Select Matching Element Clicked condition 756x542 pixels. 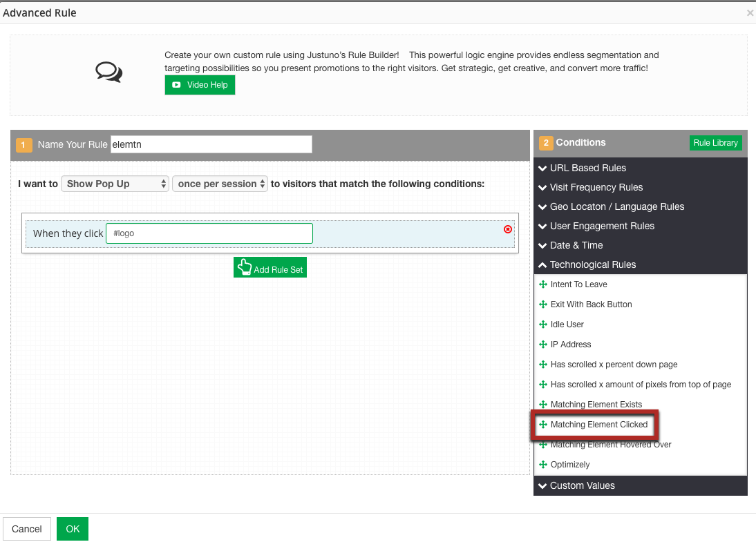598,425
